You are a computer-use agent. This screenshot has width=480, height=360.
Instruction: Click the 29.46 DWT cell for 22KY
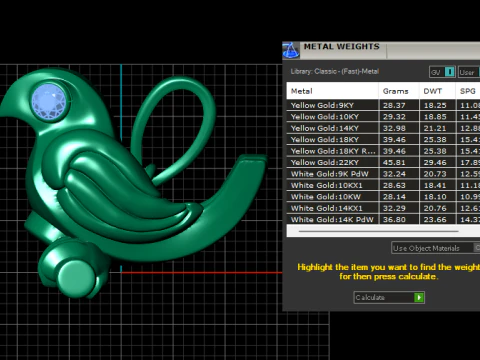(x=437, y=162)
